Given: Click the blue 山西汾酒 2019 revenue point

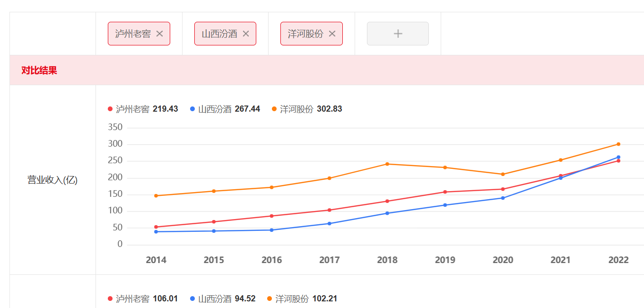Looking at the screenshot, I should [445, 205].
